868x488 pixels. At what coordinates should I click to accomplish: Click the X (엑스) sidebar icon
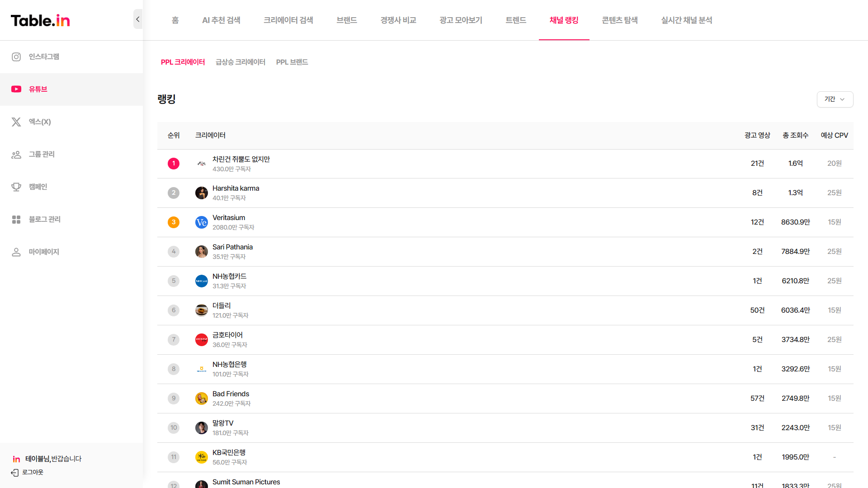(16, 122)
